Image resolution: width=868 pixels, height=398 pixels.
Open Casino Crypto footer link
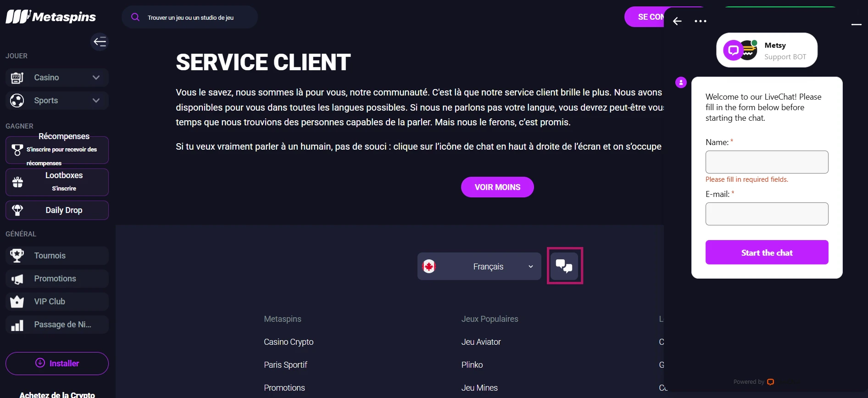[x=289, y=342]
